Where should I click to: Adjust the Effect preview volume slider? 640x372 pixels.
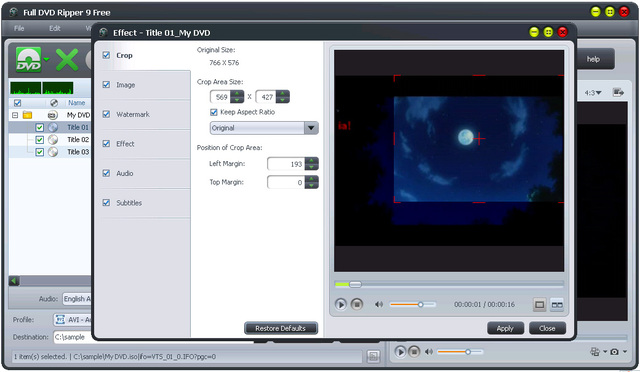[413, 304]
